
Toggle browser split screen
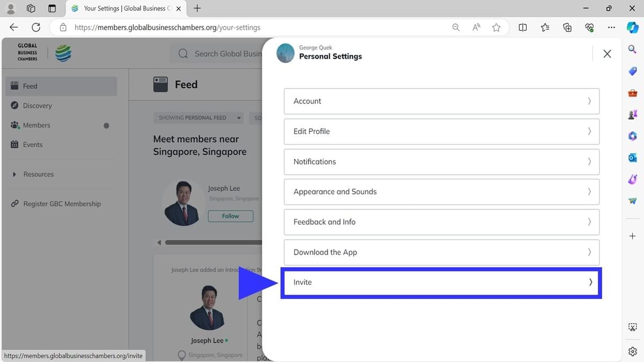[x=523, y=27]
